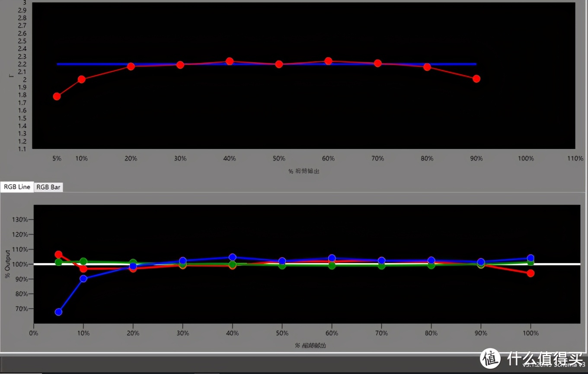Screen dimensions: 588x374
Task: Switch to the RGB Bar tab
Action: pos(48,187)
